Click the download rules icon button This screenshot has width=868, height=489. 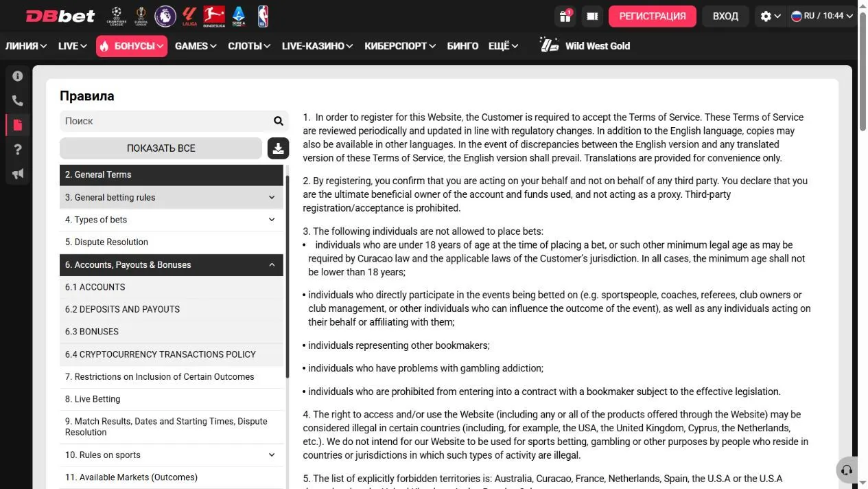point(278,148)
